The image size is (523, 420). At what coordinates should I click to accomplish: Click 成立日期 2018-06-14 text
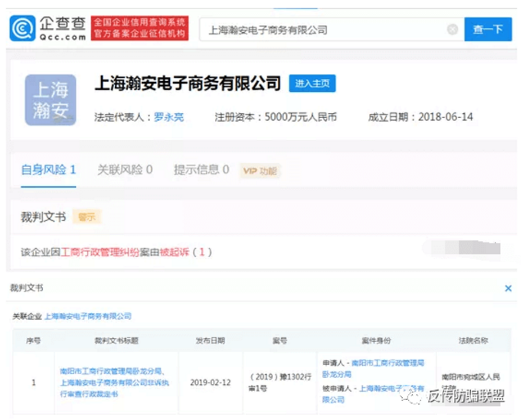(x=420, y=117)
